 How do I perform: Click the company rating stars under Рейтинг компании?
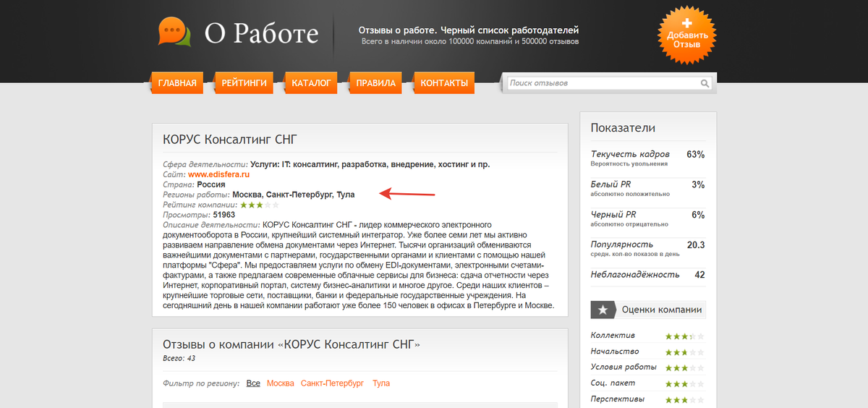[x=259, y=205]
